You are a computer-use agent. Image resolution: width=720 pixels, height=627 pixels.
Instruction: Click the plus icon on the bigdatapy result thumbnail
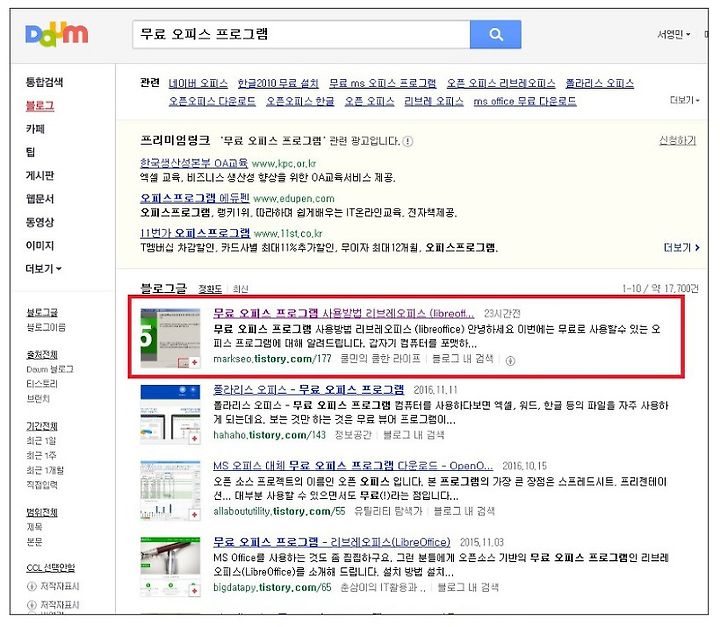194,591
